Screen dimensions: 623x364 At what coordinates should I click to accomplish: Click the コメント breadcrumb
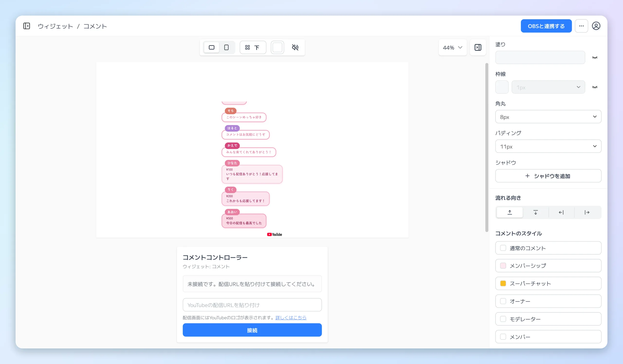point(95,26)
